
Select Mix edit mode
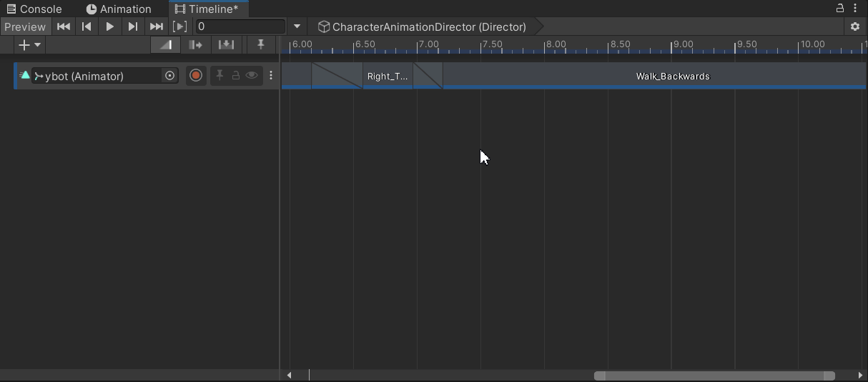[166, 44]
